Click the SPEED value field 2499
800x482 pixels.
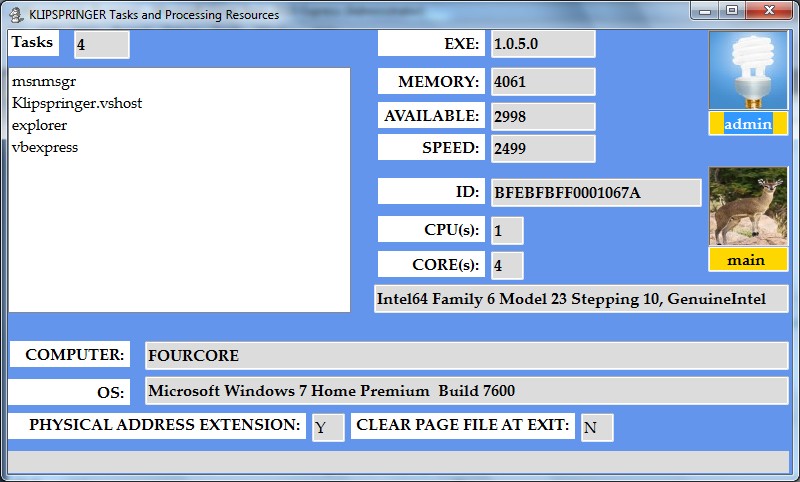pyautogui.click(x=543, y=148)
